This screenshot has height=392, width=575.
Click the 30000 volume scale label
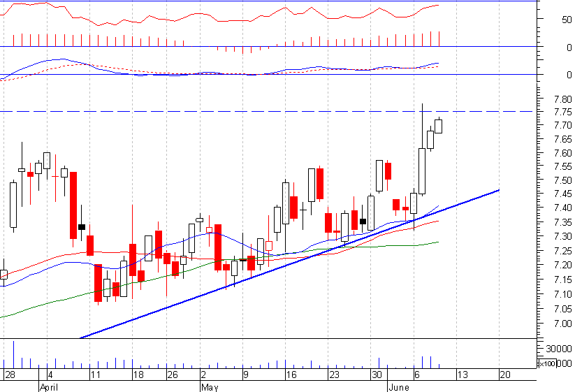click(x=558, y=349)
